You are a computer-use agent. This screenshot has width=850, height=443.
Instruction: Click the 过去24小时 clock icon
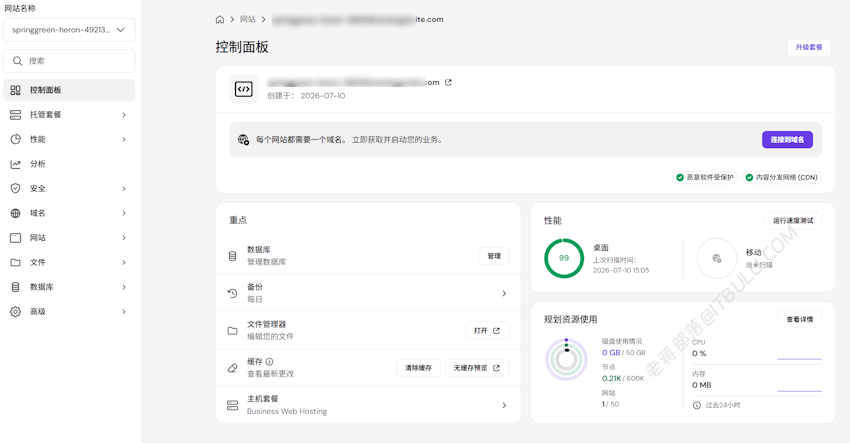click(x=697, y=405)
